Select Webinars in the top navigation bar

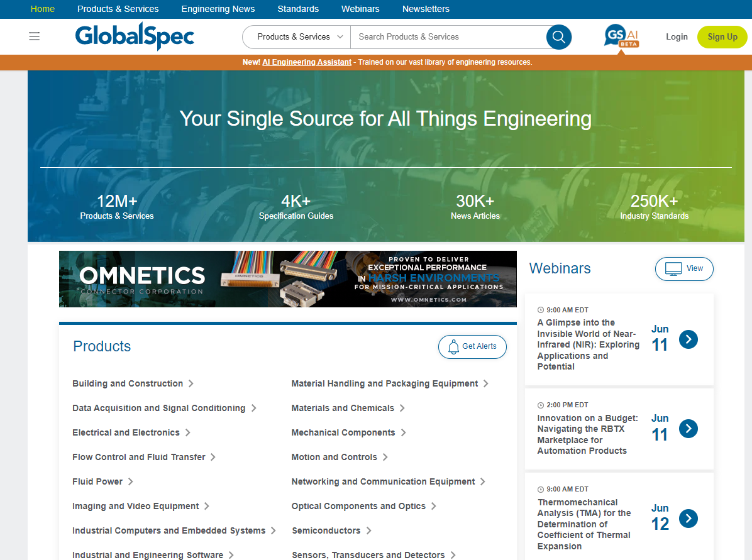360,9
